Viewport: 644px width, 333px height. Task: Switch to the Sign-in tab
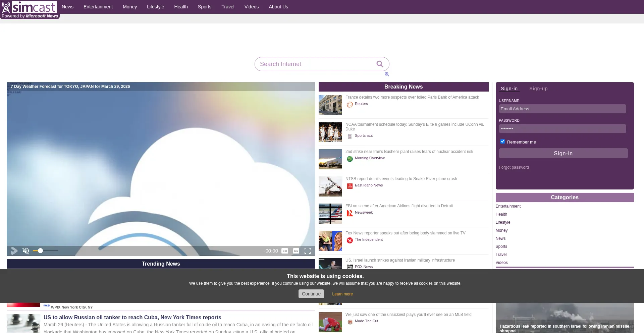tap(509, 89)
